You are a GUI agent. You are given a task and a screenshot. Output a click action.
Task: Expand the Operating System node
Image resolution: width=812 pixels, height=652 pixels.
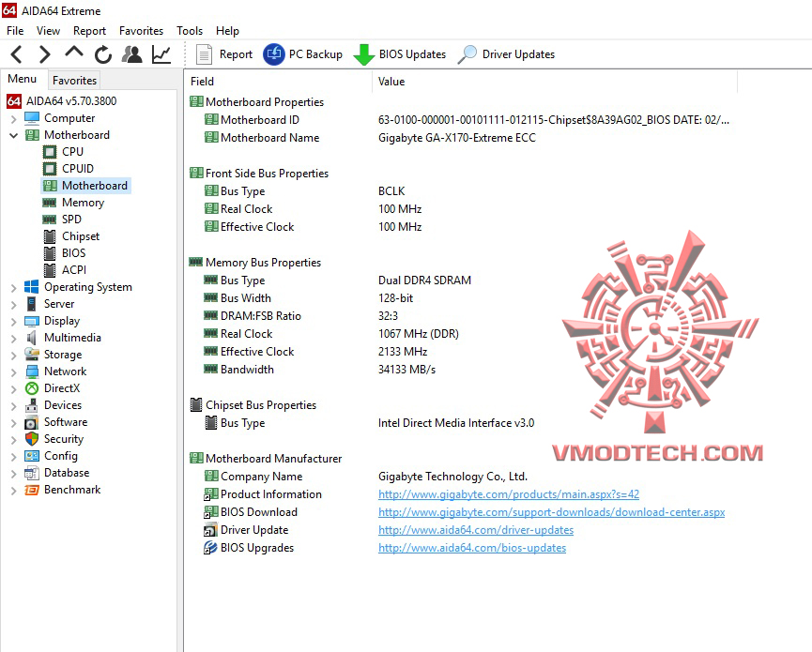tap(13, 287)
